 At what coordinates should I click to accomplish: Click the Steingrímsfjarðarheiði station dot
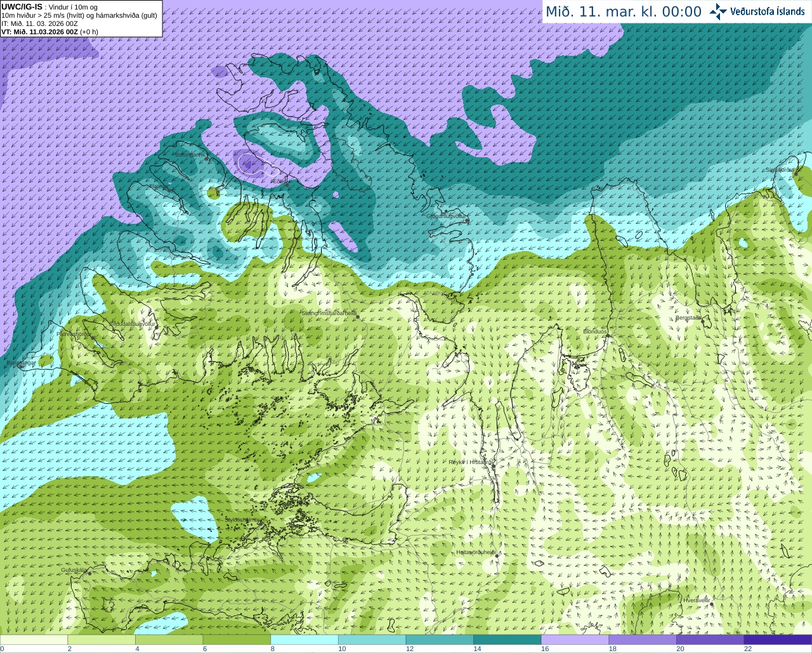pyautogui.click(x=358, y=317)
